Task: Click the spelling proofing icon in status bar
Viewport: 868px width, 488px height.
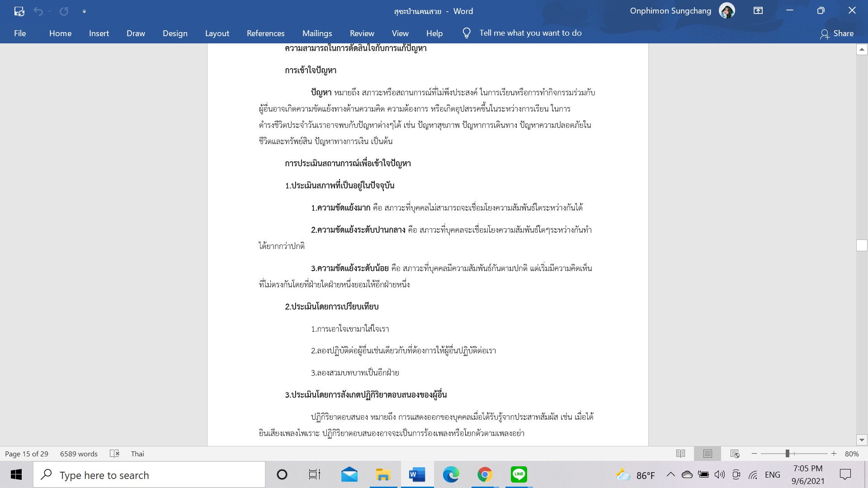Action: coord(114,454)
